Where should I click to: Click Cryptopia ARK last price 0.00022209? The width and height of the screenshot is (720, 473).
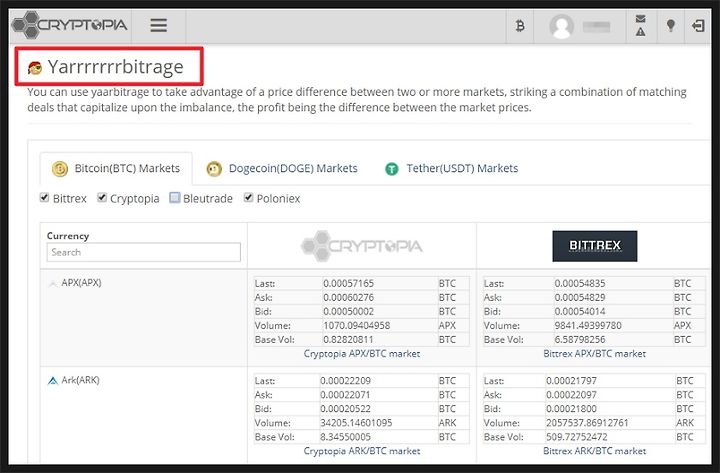[345, 381]
